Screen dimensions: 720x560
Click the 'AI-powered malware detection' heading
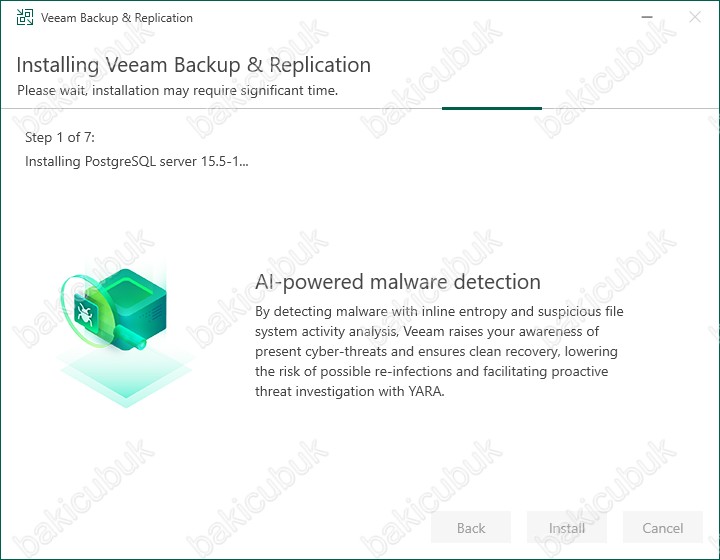pos(398,282)
